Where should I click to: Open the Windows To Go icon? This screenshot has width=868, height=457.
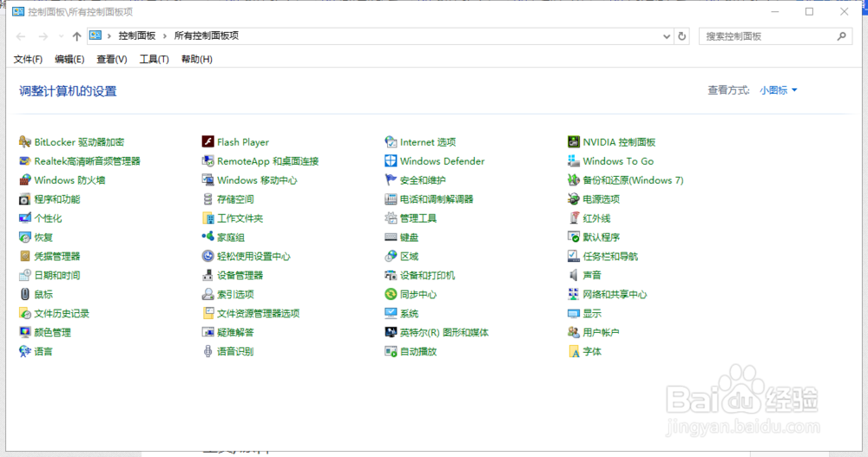[x=574, y=161]
